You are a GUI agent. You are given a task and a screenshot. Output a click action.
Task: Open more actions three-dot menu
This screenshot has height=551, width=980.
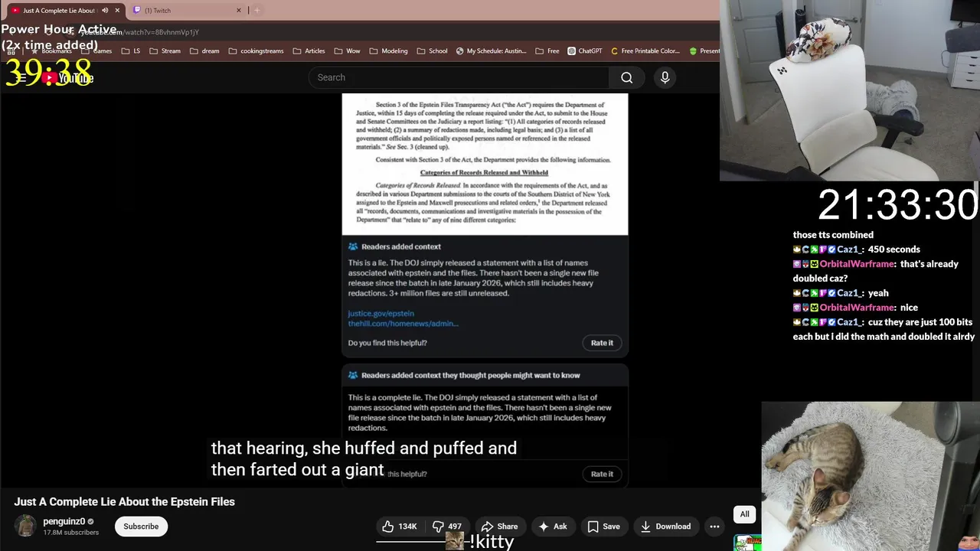tap(714, 527)
